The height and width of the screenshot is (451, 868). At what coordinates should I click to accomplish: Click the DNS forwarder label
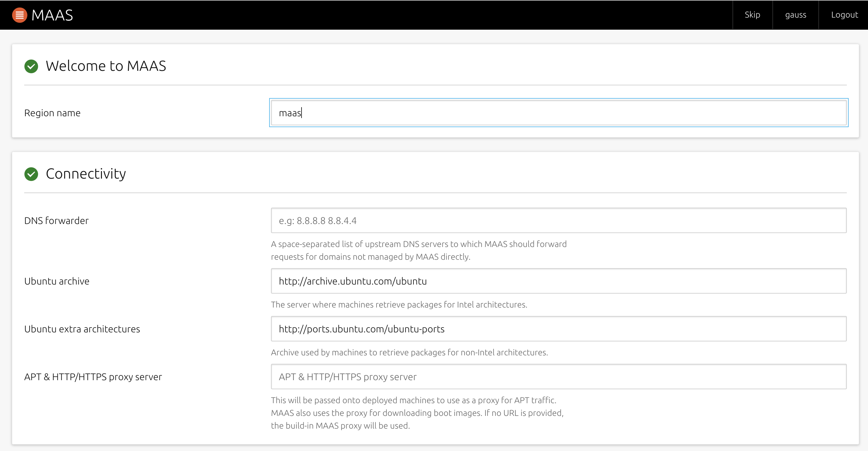(x=56, y=221)
